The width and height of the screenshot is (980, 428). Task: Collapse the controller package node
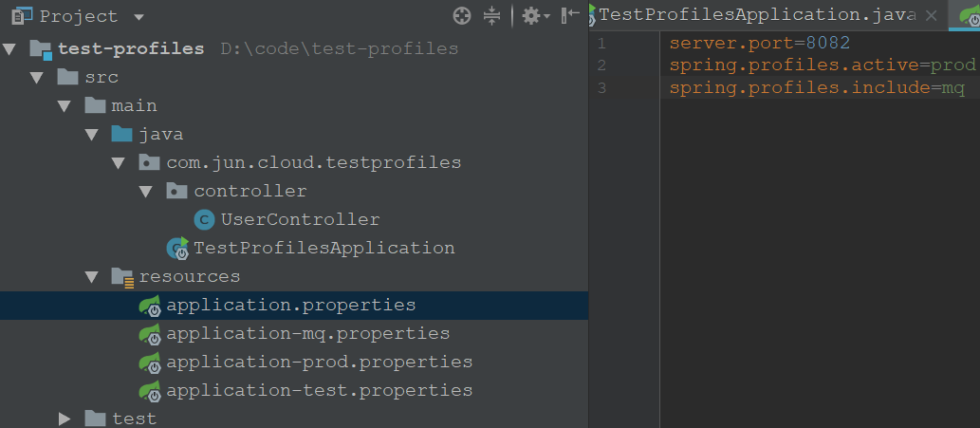click(147, 191)
